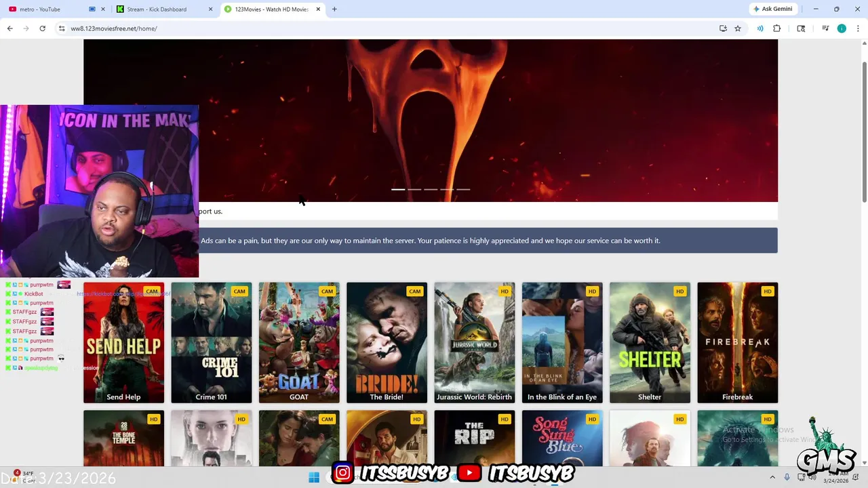Open the Chrome three-dot menu

click(x=858, y=28)
